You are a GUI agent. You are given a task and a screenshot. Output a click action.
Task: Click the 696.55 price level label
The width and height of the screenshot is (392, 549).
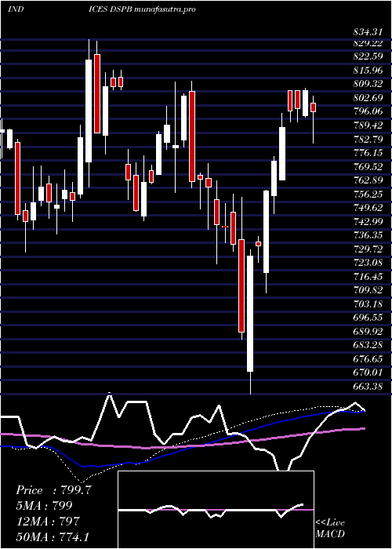368,318
